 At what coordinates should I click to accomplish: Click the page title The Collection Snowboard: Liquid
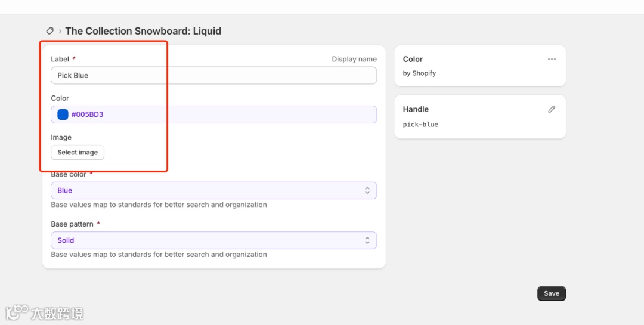point(143,31)
